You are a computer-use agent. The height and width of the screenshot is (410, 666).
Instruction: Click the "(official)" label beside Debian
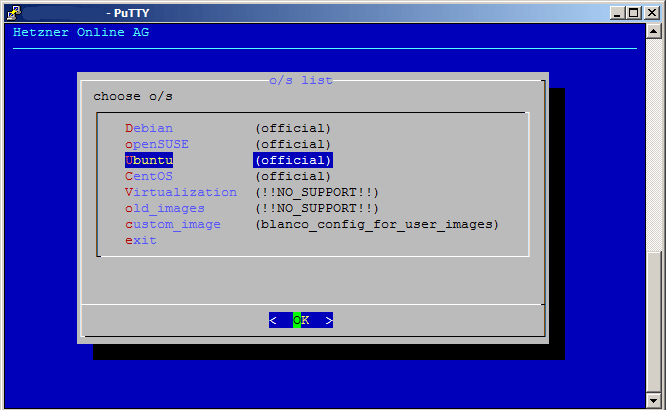click(293, 128)
